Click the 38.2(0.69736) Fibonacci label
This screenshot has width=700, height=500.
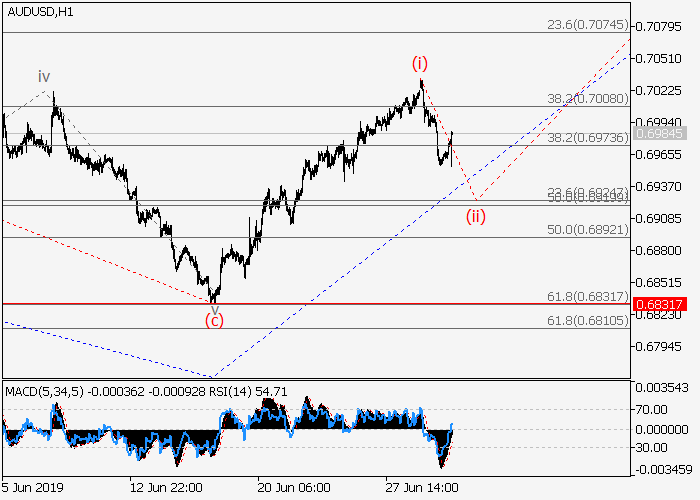point(586,138)
